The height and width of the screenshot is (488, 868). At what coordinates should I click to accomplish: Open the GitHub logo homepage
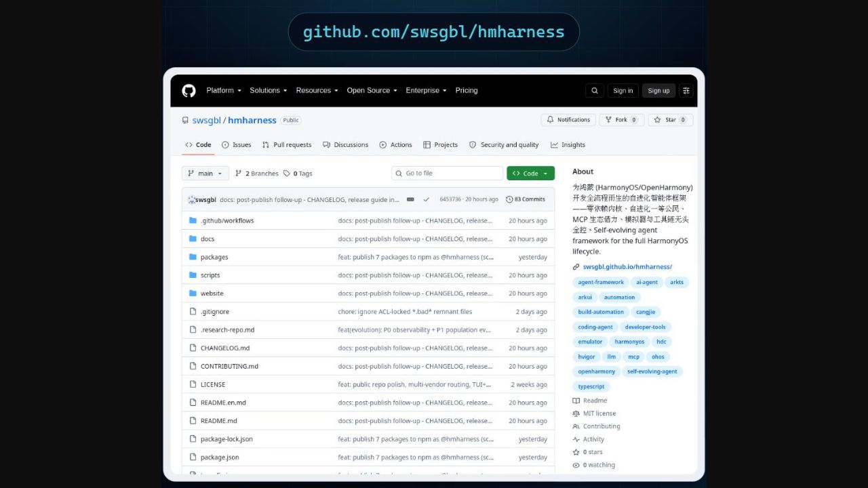tap(189, 91)
